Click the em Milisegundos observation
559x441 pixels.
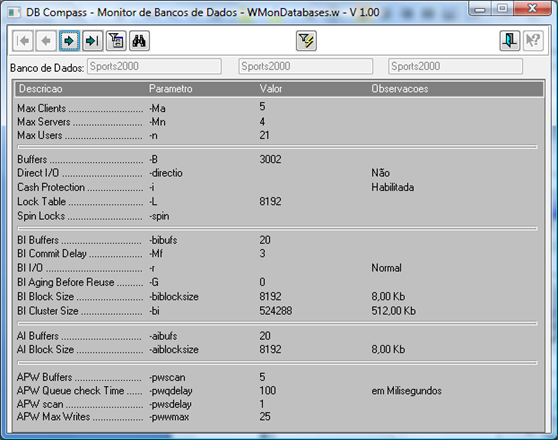[406, 391]
